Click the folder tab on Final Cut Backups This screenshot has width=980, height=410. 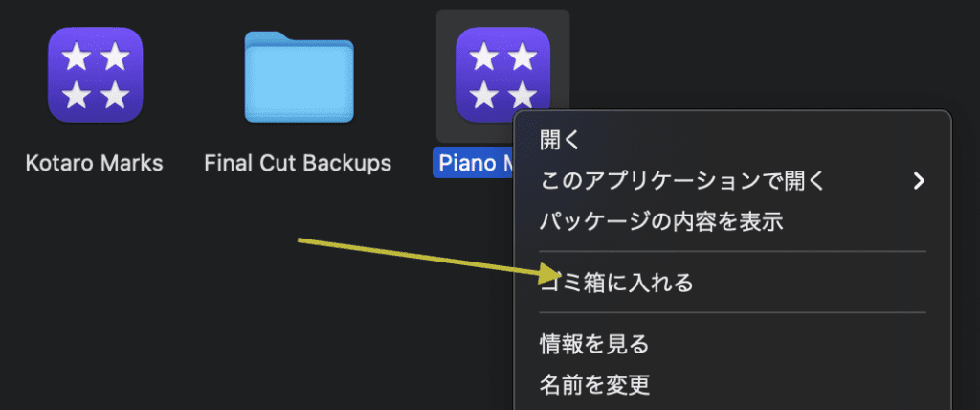pyautogui.click(x=268, y=37)
